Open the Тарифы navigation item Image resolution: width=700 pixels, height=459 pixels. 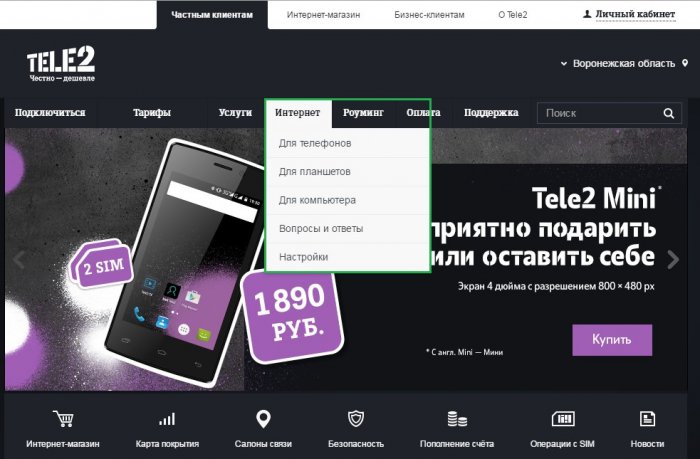152,113
